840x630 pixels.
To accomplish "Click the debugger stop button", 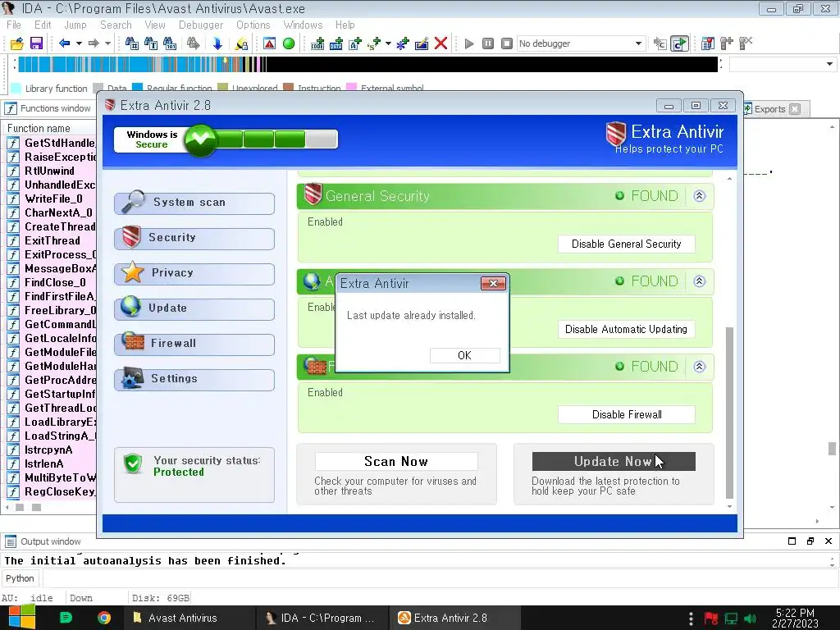I will [x=507, y=43].
